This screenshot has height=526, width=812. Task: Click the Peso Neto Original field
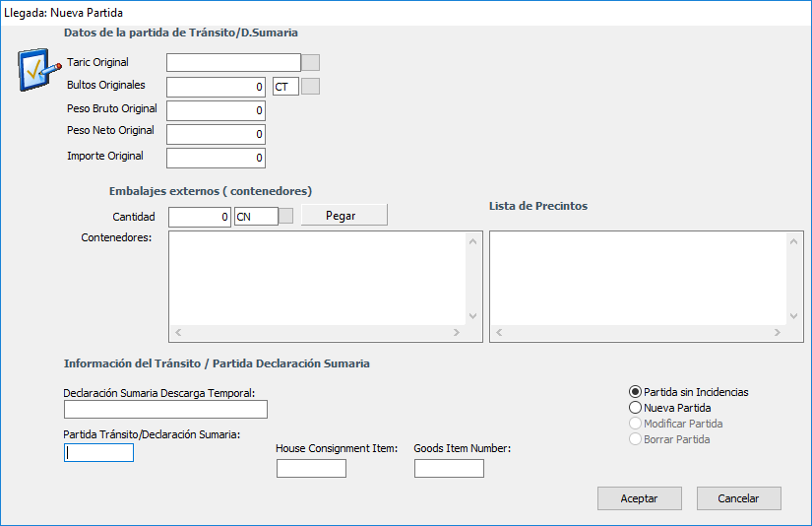point(216,134)
